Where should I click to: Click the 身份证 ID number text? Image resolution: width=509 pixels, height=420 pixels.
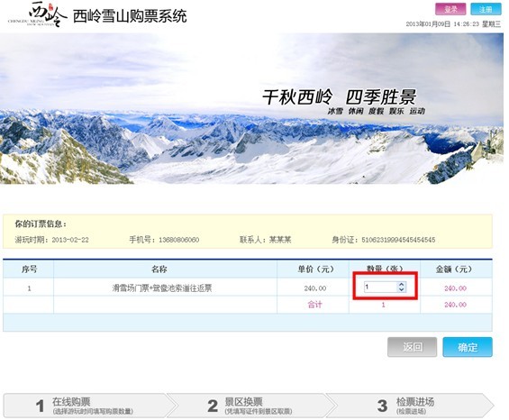tap(384, 240)
